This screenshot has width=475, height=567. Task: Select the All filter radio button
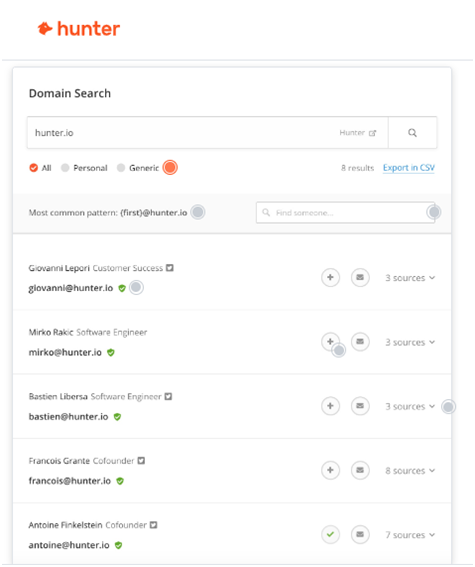tap(34, 168)
